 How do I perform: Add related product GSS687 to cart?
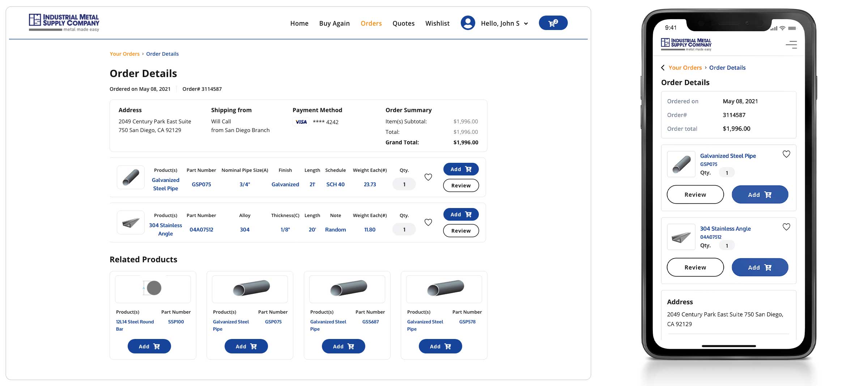tap(343, 346)
